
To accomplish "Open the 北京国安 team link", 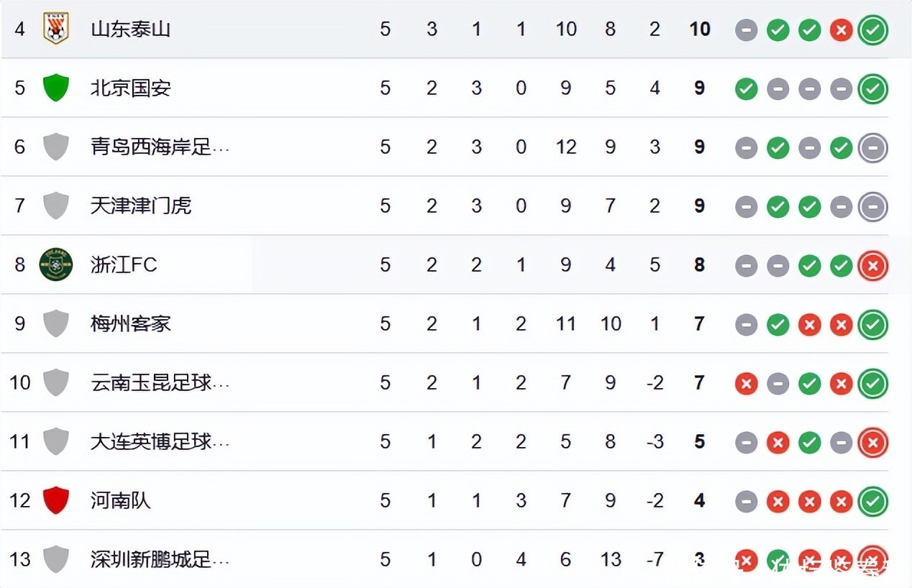I will pos(130,88).
